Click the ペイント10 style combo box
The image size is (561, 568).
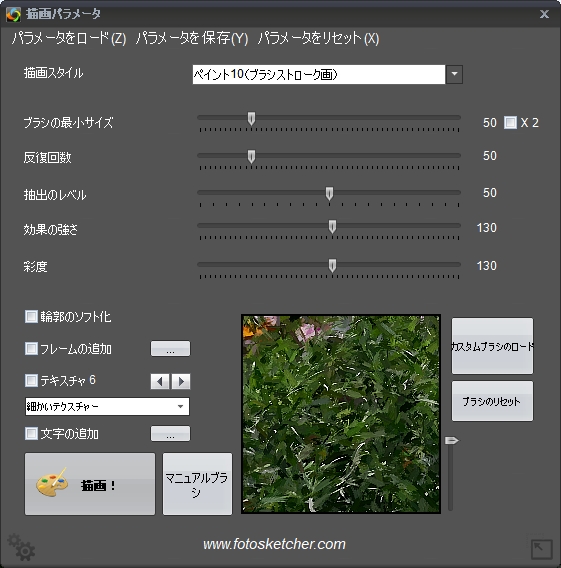click(x=319, y=74)
